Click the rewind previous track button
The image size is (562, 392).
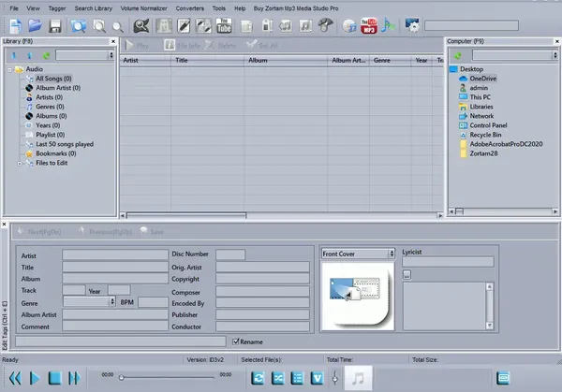pyautogui.click(x=15, y=378)
